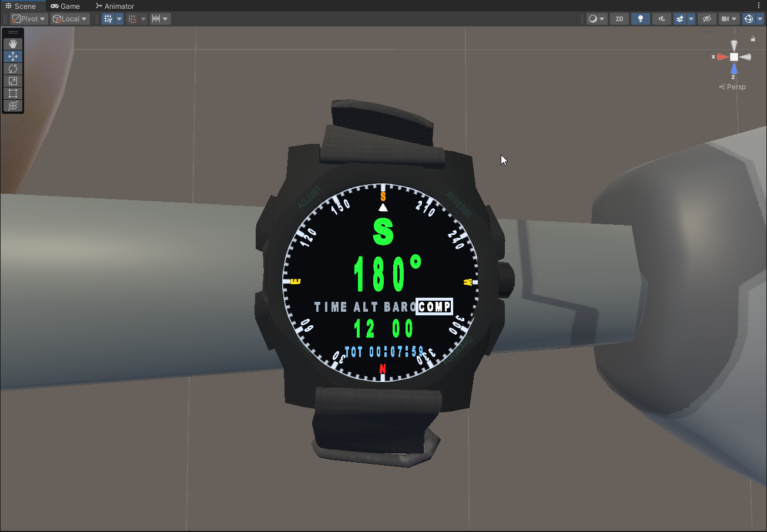The width and height of the screenshot is (767, 532).
Task: Open the shading draw mode dropdown
Action: coord(597,19)
